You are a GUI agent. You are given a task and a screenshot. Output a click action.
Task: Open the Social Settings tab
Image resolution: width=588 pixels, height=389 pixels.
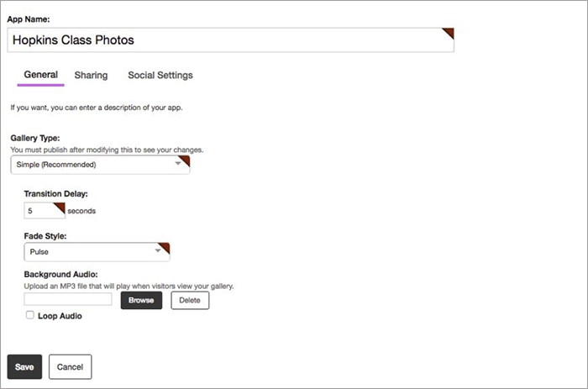(x=160, y=75)
